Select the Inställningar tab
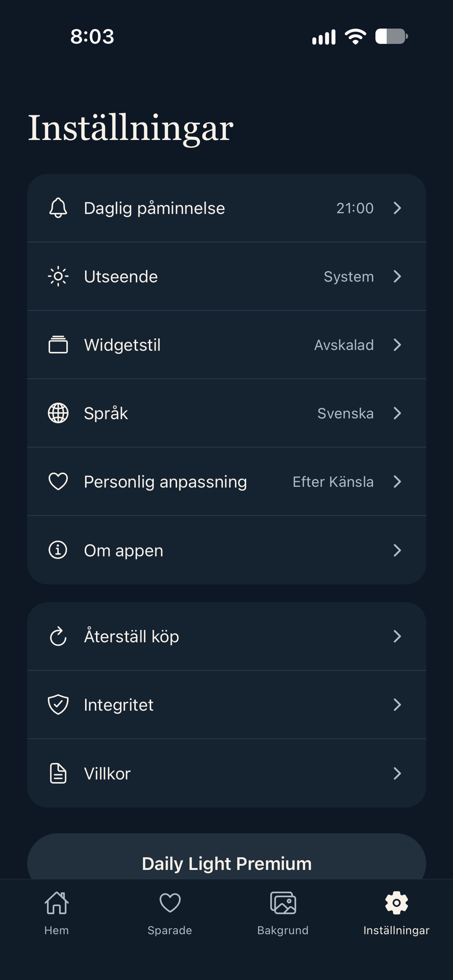The height and width of the screenshot is (980, 453). pos(396,914)
